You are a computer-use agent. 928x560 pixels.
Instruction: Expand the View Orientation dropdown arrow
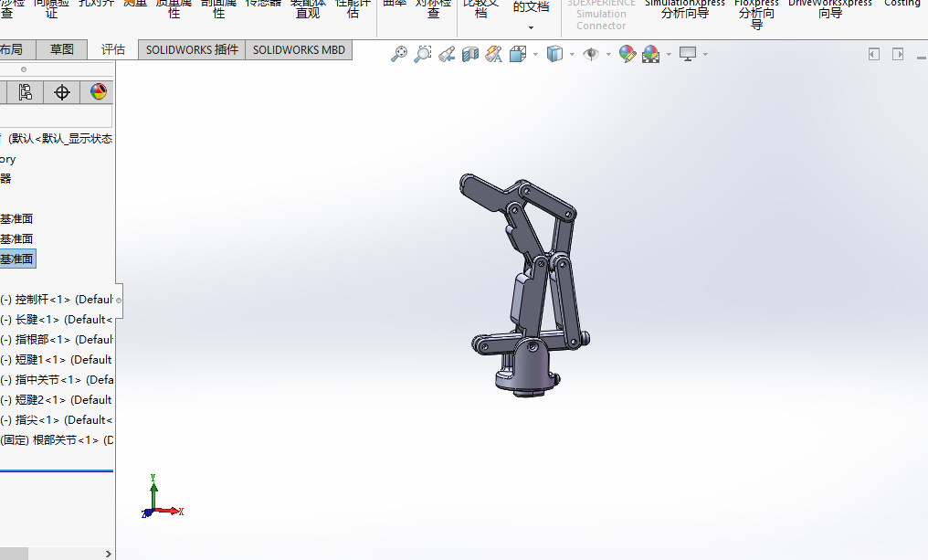pyautogui.click(x=535, y=55)
